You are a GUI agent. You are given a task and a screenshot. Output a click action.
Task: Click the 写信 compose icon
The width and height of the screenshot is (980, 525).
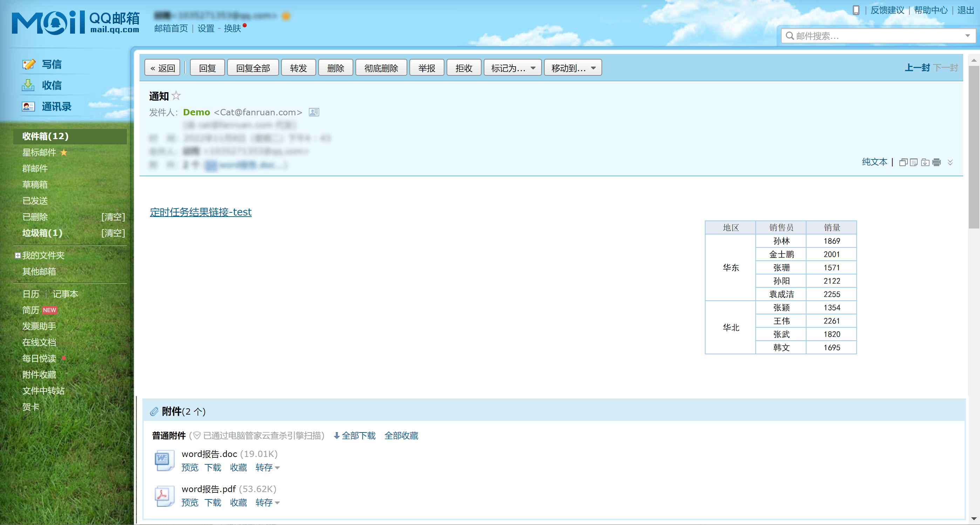28,64
